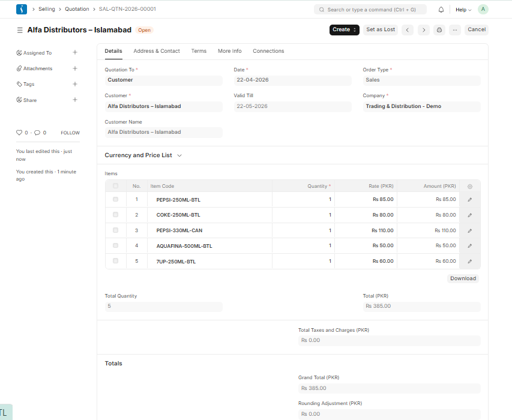The width and height of the screenshot is (512, 420).
Task: Edit the PEPSI-330ML-CAN row via pencil icon
Action: pyautogui.click(x=470, y=230)
